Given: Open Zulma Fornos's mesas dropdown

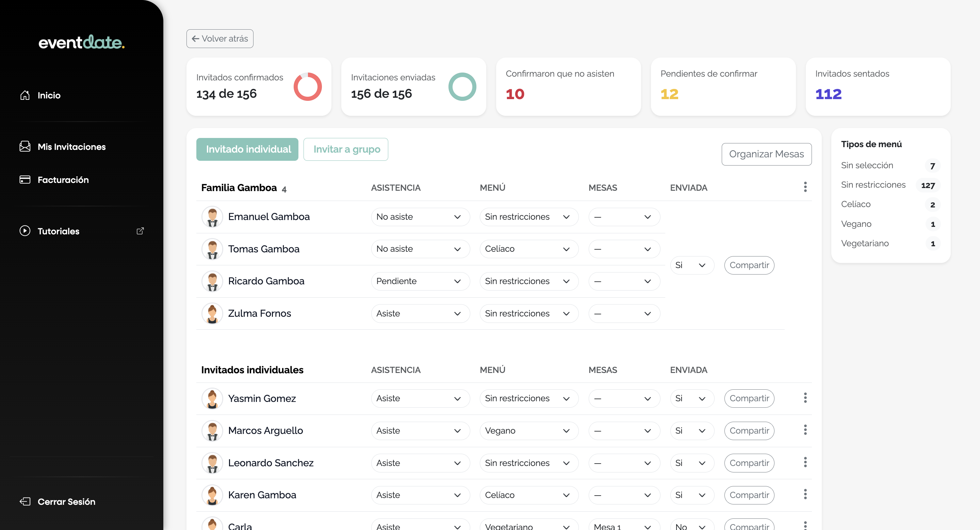Looking at the screenshot, I should [x=623, y=313].
